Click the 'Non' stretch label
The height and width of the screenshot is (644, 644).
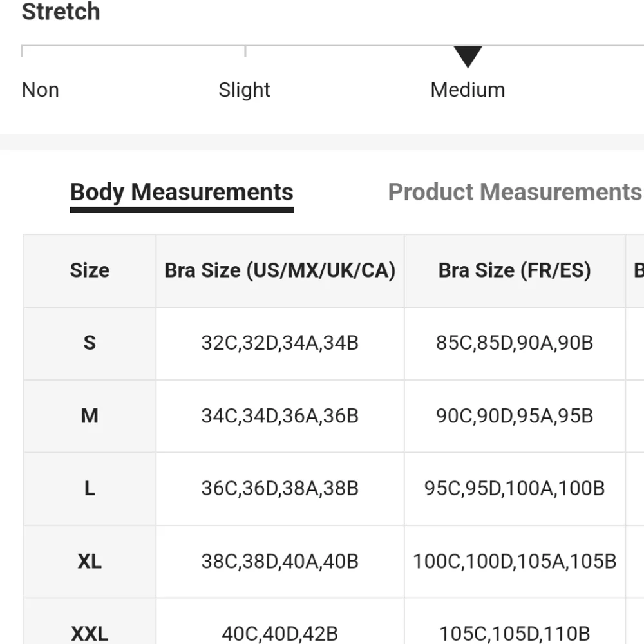[x=40, y=90]
